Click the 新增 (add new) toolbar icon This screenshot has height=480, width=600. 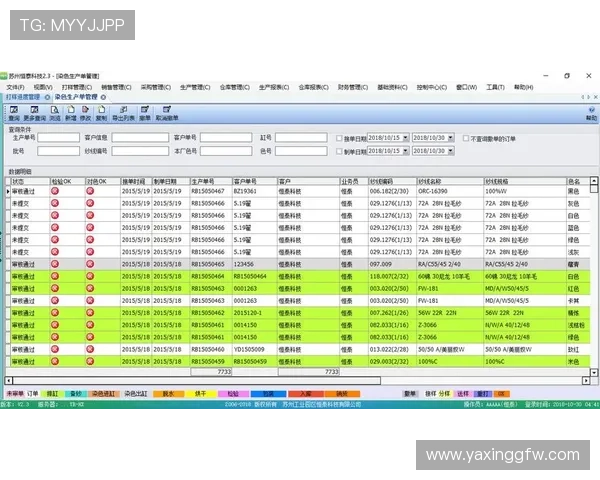click(x=71, y=113)
